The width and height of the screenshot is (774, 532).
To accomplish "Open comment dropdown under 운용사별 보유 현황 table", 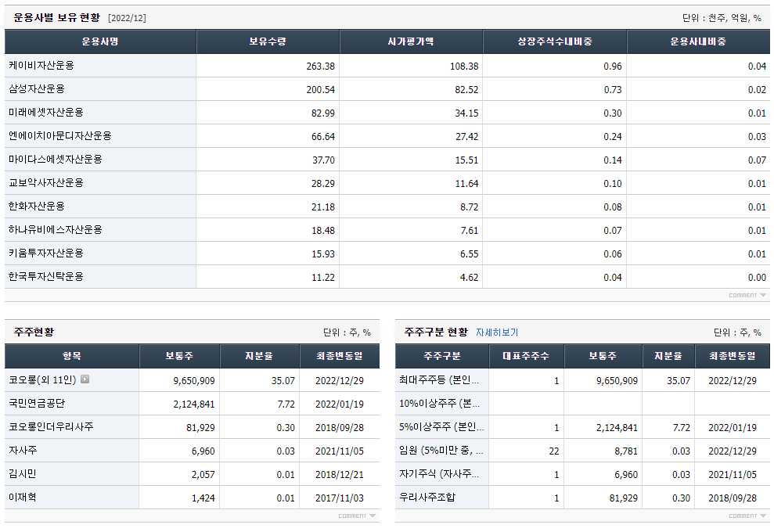I will pos(747,295).
